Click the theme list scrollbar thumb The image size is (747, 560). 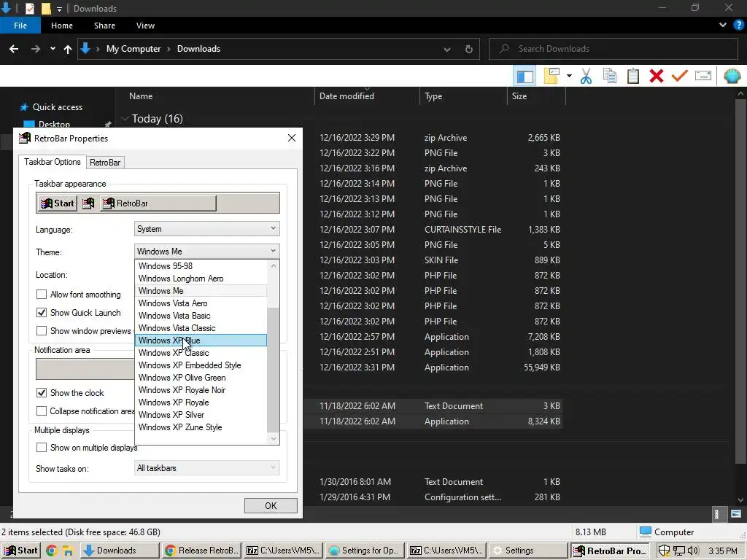coord(274,370)
